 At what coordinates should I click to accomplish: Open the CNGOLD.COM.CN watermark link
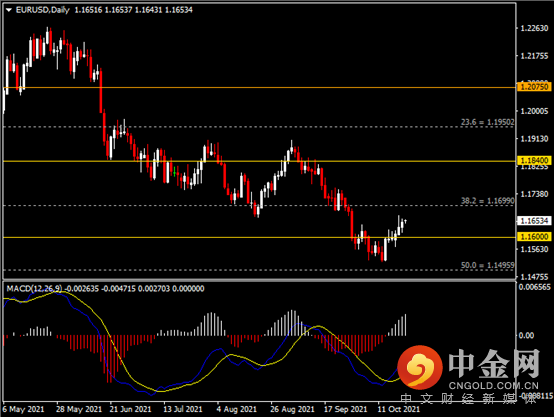click(494, 386)
